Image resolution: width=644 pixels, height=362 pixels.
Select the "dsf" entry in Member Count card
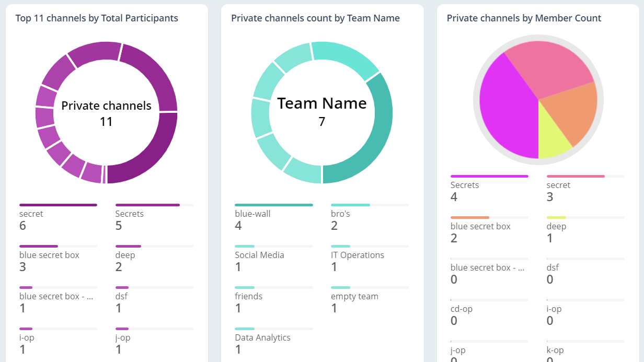pyautogui.click(x=553, y=267)
